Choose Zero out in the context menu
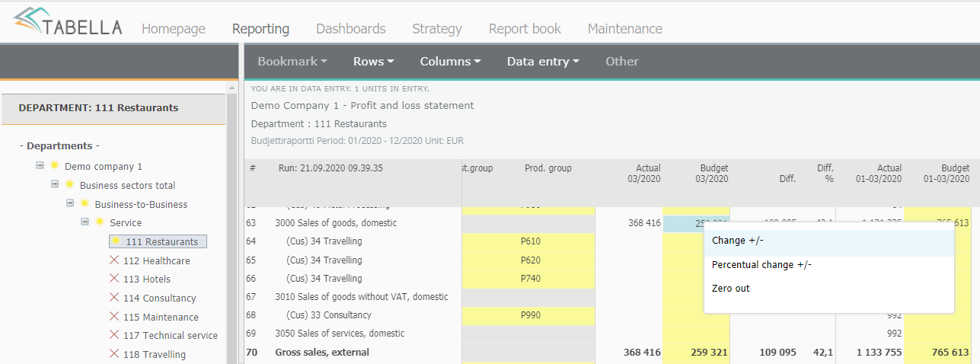Screen dimensions: 980x364 click(731, 289)
